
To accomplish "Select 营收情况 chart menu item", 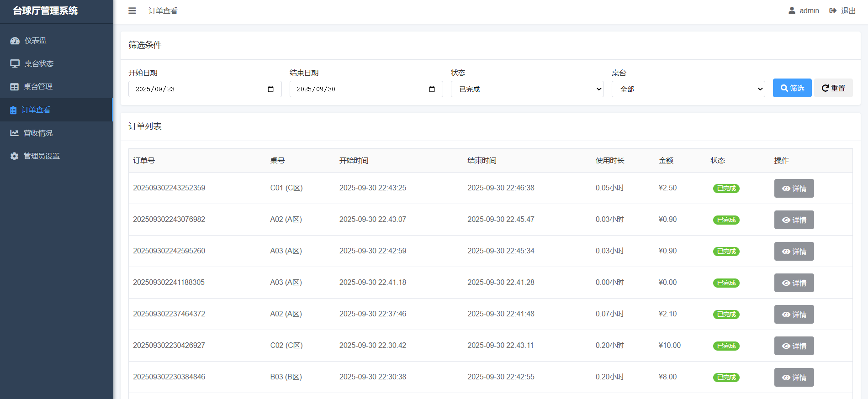I will coord(38,133).
